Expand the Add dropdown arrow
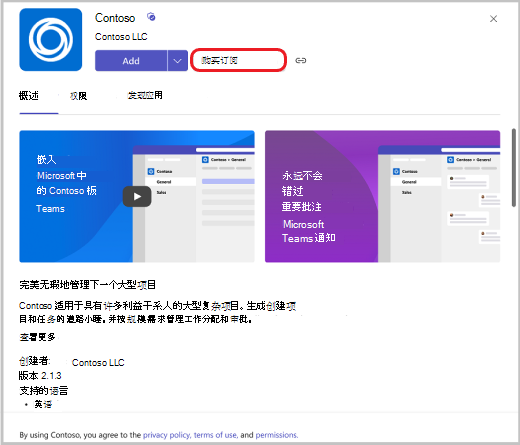The width and height of the screenshot is (520, 445). coord(178,61)
